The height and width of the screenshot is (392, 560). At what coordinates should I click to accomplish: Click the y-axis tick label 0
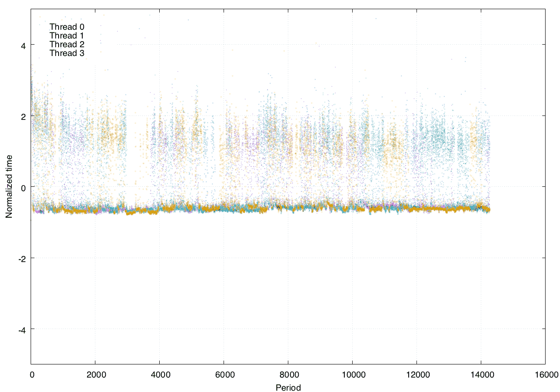click(x=22, y=187)
